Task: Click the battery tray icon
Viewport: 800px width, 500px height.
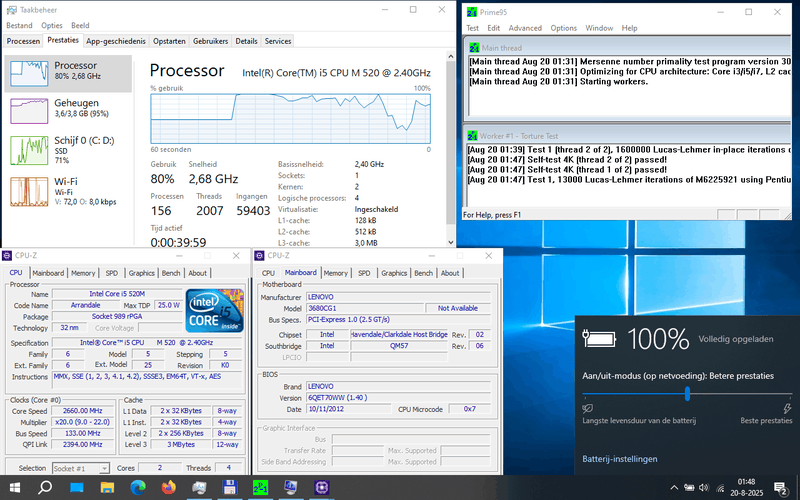Action: pos(689,488)
